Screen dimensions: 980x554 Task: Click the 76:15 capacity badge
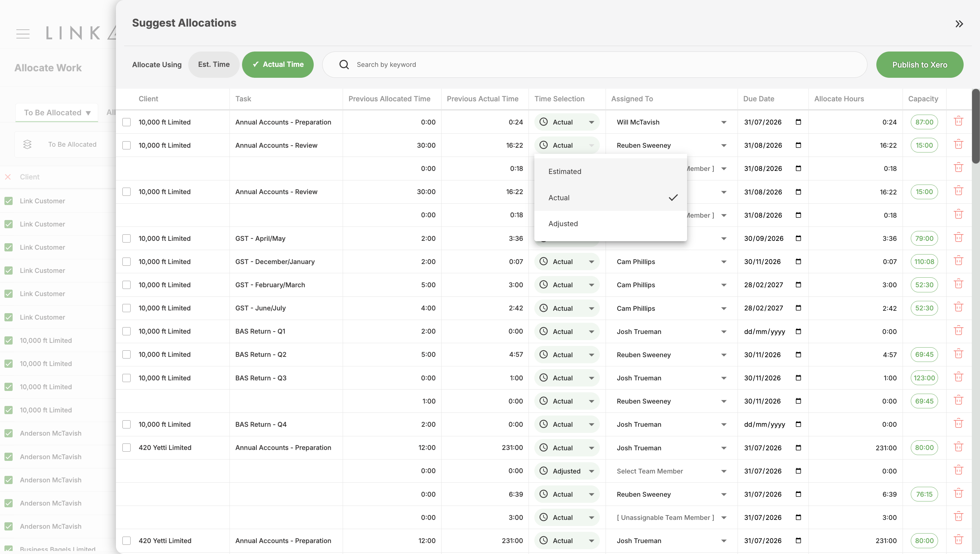coord(924,494)
